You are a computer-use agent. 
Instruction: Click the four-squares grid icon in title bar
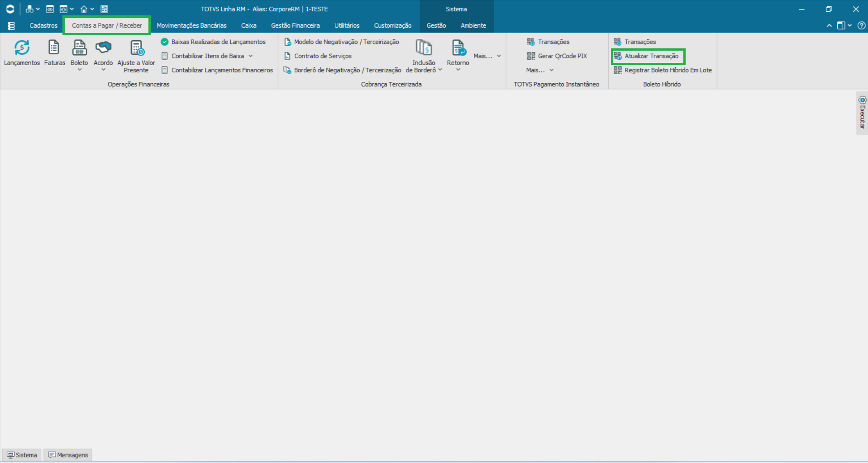pos(104,9)
